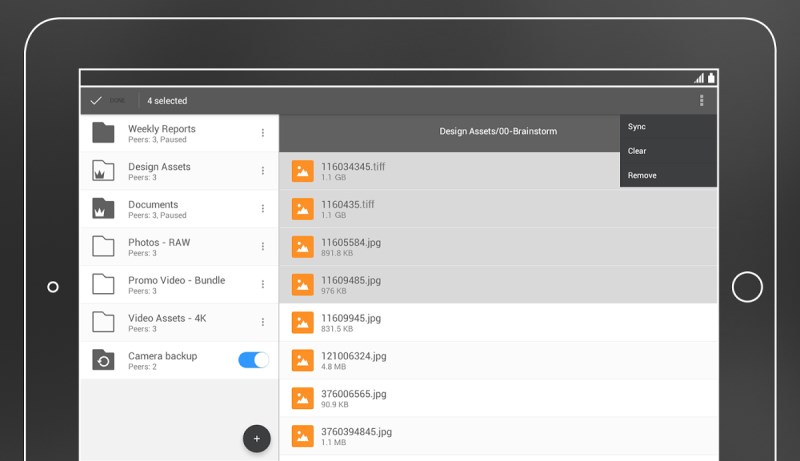Viewport: 800px width, 461px height.
Task: Click image icon for 11605584.jpg
Action: pos(303,247)
